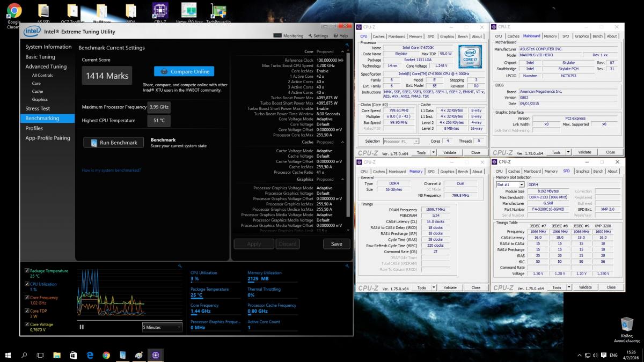Open Tools dropdown in the CPU-Z Memory window
644x362 pixels.
tap(425, 287)
